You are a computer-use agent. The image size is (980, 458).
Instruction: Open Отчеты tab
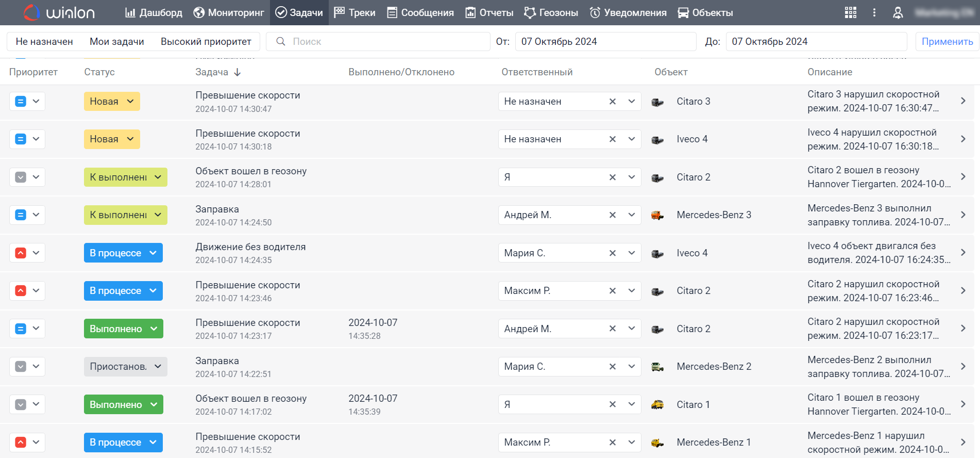point(489,12)
